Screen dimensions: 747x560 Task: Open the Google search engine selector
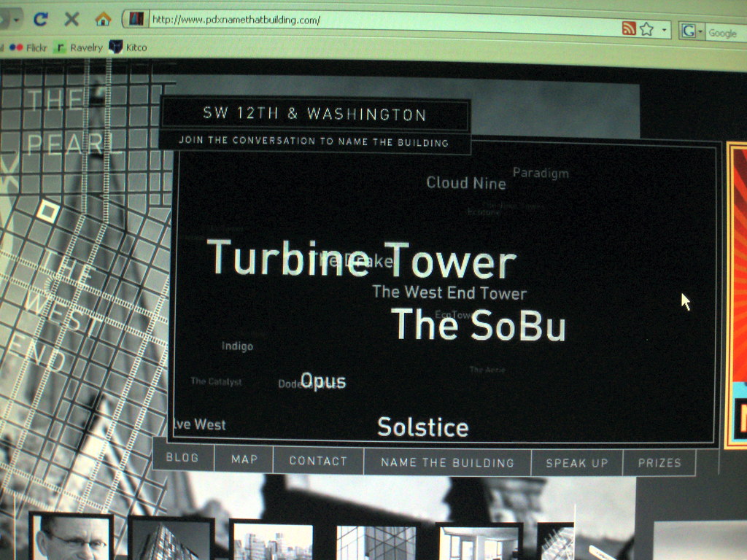(691, 31)
